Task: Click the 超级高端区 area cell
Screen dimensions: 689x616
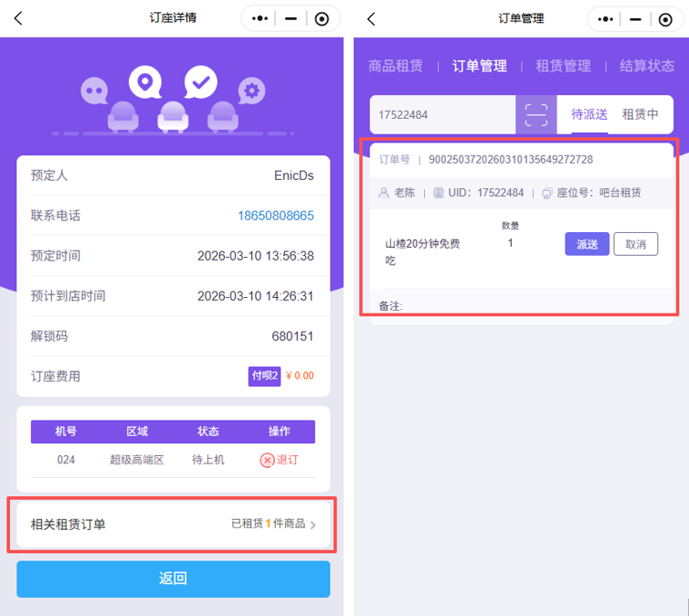Action: (x=137, y=460)
